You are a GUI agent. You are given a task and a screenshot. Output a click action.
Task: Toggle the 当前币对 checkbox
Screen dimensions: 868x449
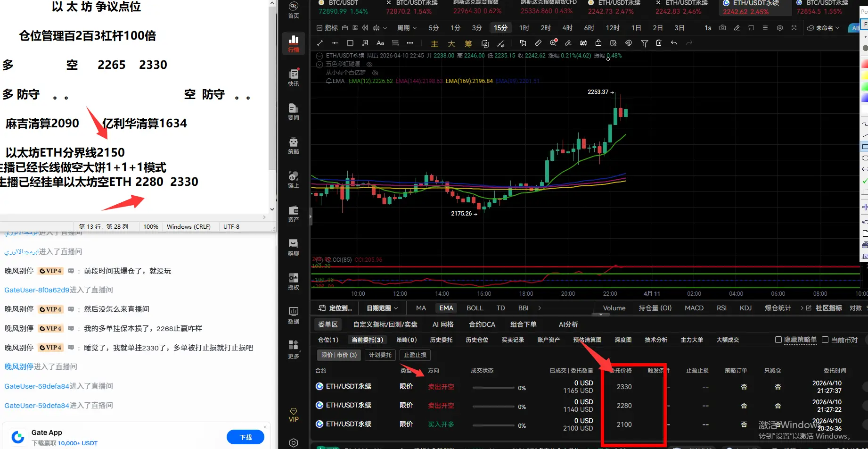click(825, 340)
